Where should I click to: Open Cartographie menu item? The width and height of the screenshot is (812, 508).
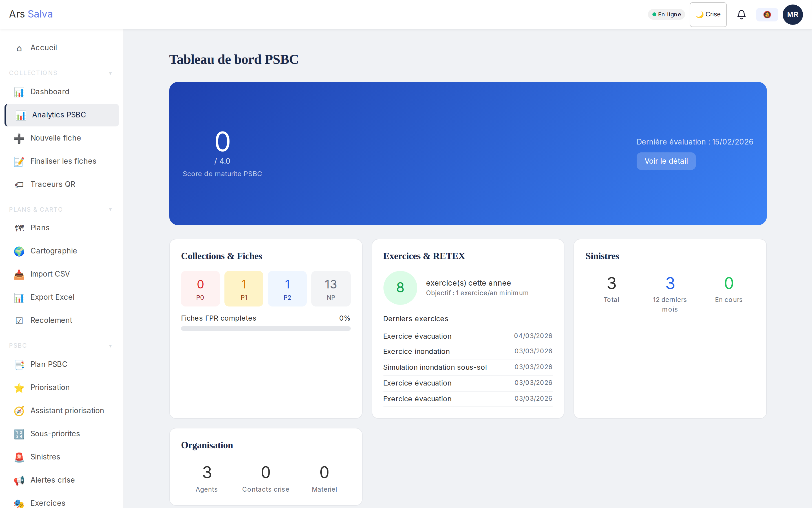[x=62, y=251]
